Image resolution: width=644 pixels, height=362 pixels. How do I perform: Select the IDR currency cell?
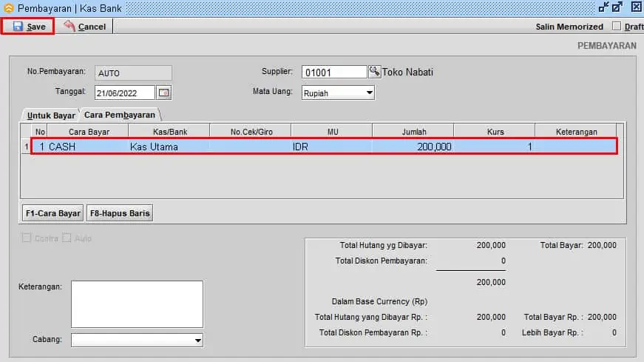tap(331, 147)
